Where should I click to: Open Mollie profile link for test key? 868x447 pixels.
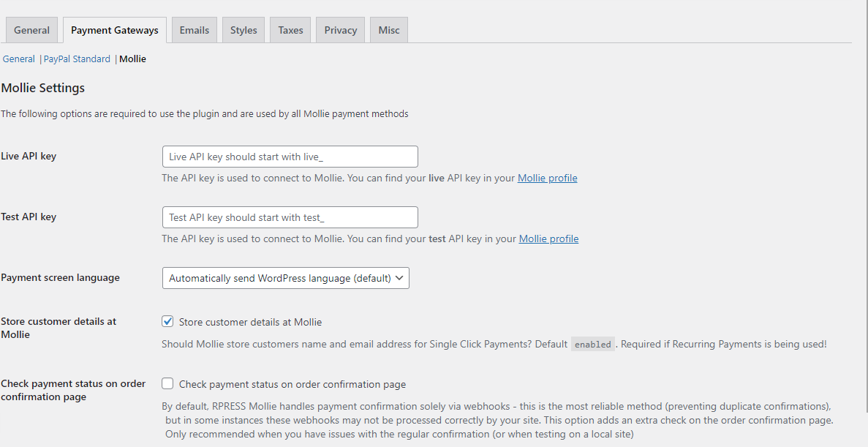click(548, 238)
